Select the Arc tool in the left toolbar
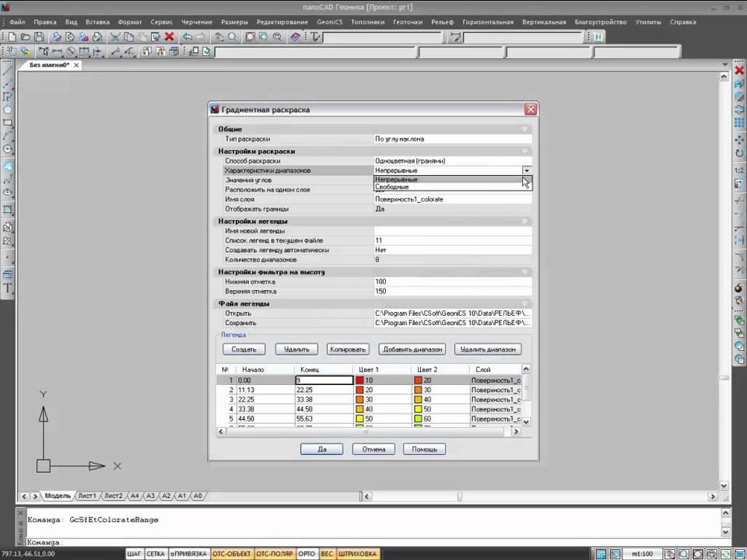 [x=8, y=135]
